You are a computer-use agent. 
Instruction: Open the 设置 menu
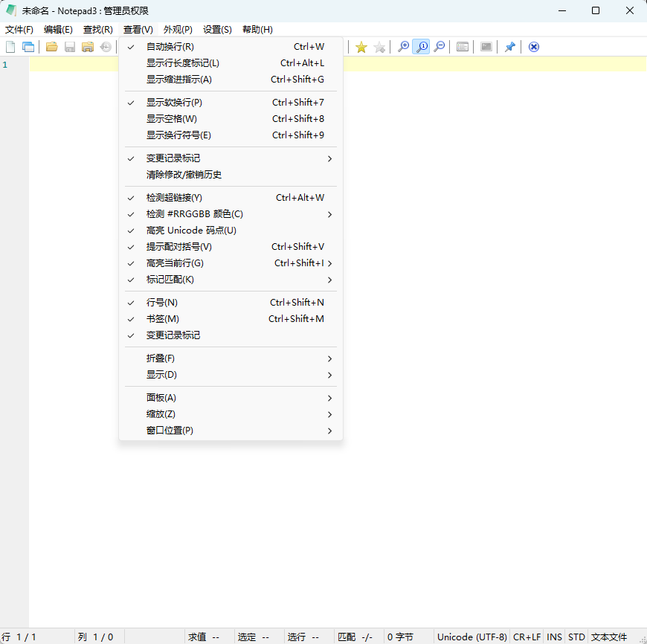(x=216, y=29)
